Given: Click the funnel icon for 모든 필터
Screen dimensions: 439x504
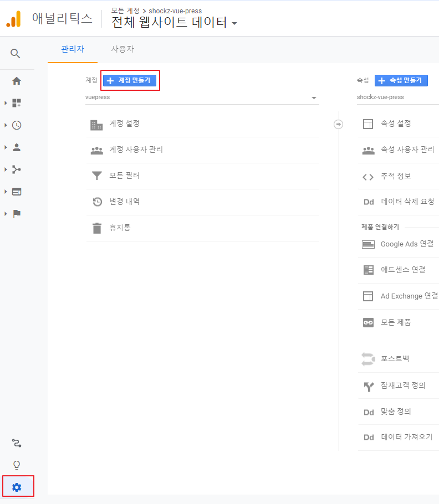Looking at the screenshot, I should [97, 176].
